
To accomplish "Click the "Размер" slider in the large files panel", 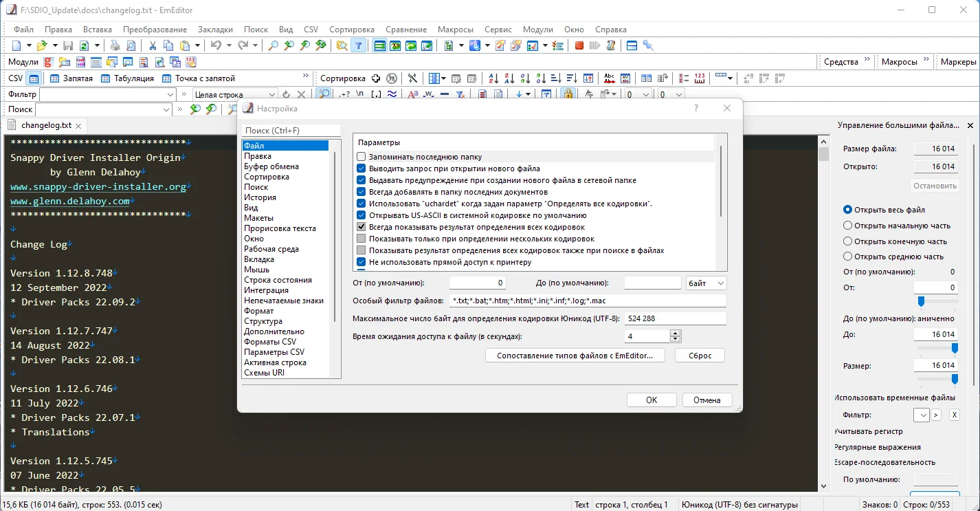I will coord(938,379).
